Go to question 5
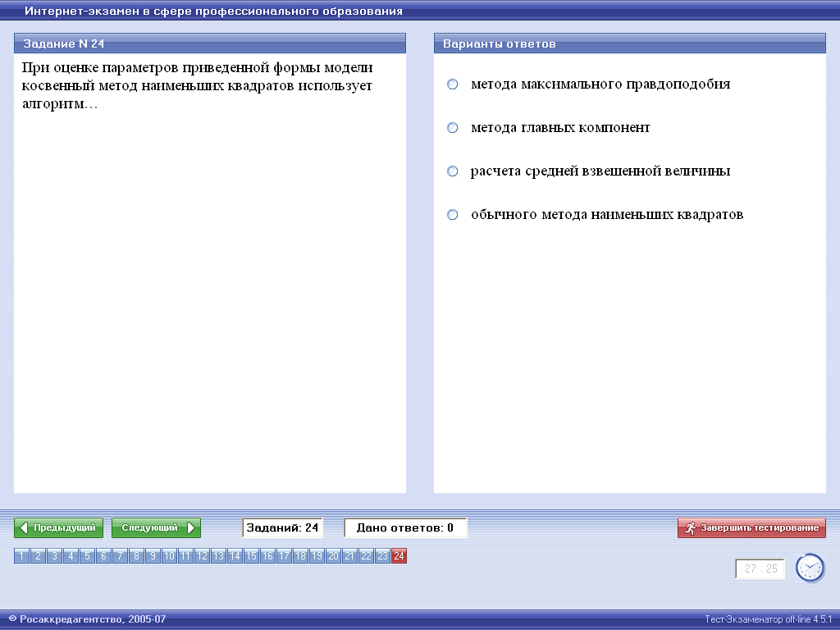The width and height of the screenshot is (840, 630). click(87, 556)
